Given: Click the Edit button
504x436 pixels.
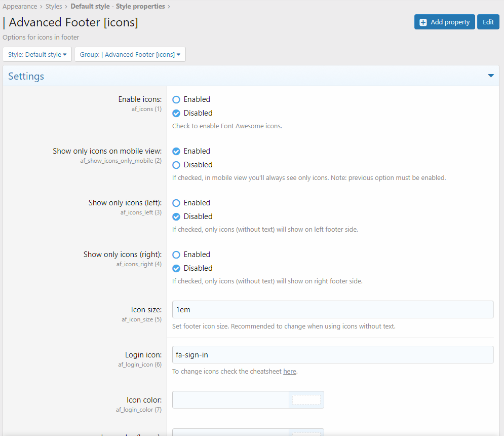Looking at the screenshot, I should (488, 22).
